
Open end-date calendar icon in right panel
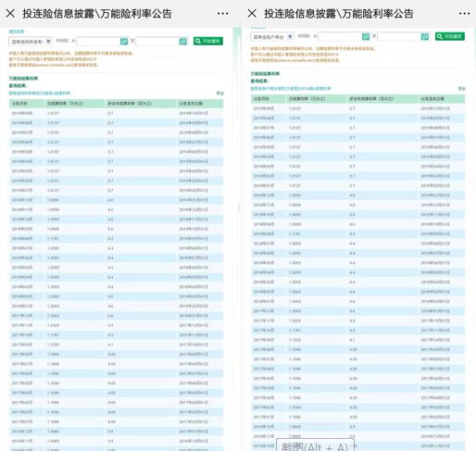click(x=425, y=36)
